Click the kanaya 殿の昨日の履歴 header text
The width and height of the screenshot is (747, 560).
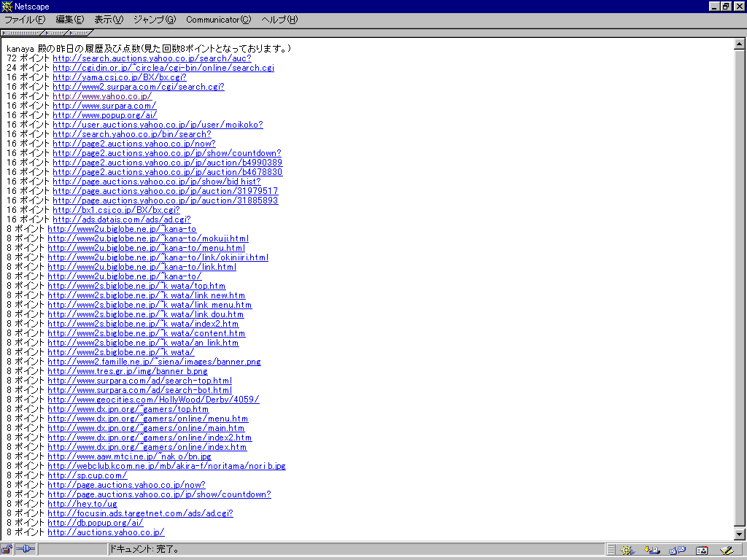149,49
